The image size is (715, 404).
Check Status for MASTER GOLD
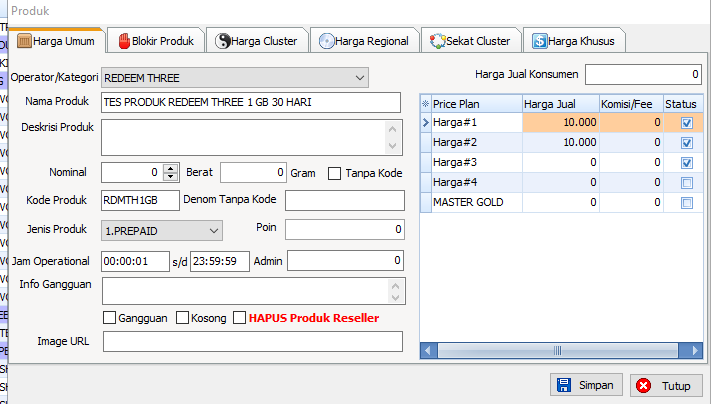687,203
